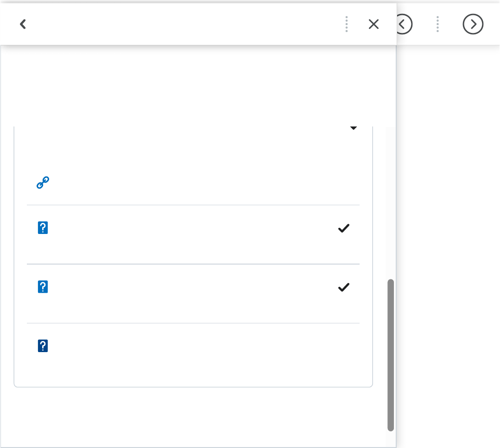Collapse the module using the black caret
Image resolution: width=500 pixels, height=448 pixels.
[x=353, y=128]
